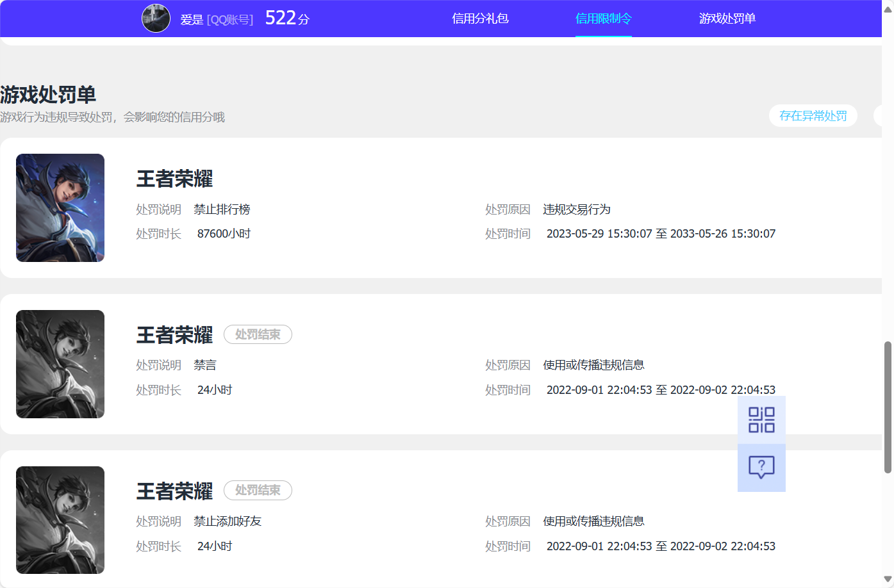Open the help chat bubble icon
This screenshot has width=894, height=588.
pos(761,468)
